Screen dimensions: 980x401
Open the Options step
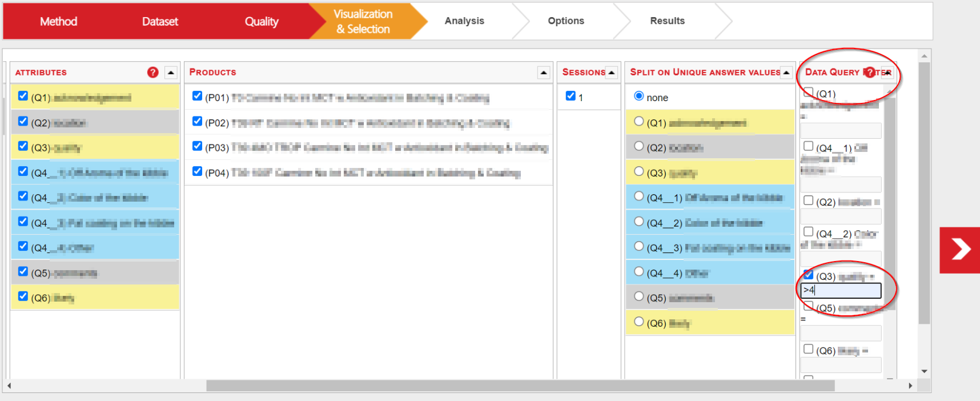point(565,21)
